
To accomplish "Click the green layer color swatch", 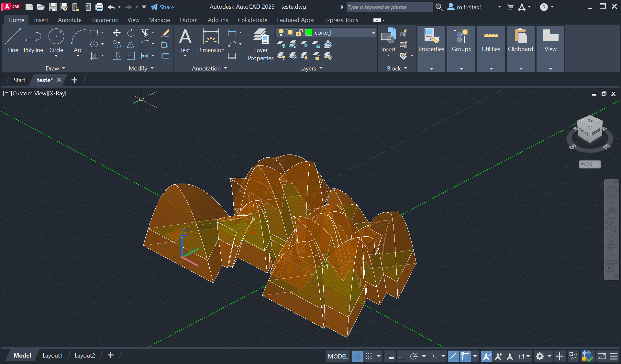I will click(x=309, y=32).
